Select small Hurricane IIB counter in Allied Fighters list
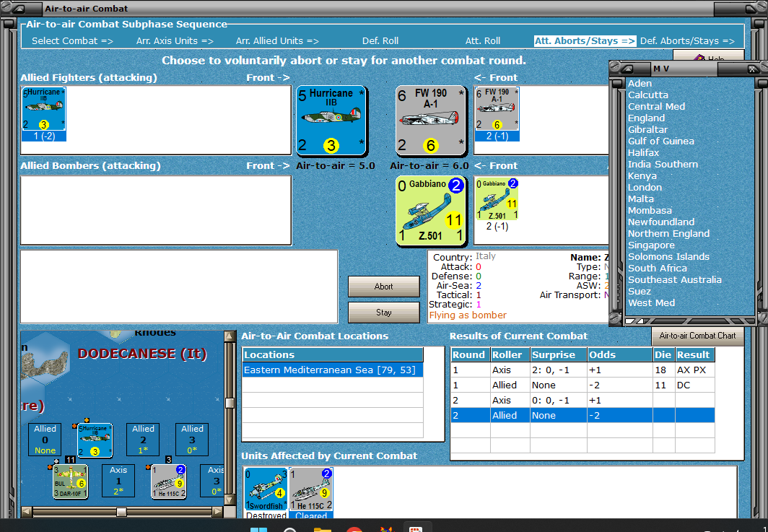Viewport: 768px width, 532px height. [43, 109]
